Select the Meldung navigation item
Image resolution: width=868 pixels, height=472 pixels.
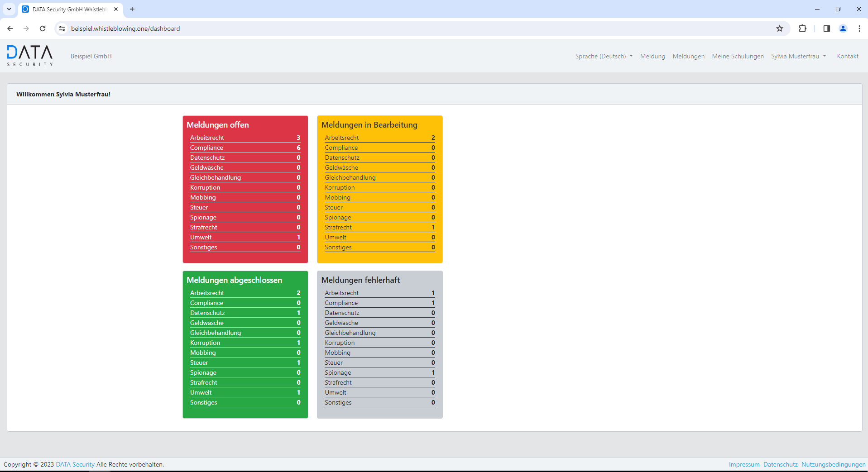[652, 56]
